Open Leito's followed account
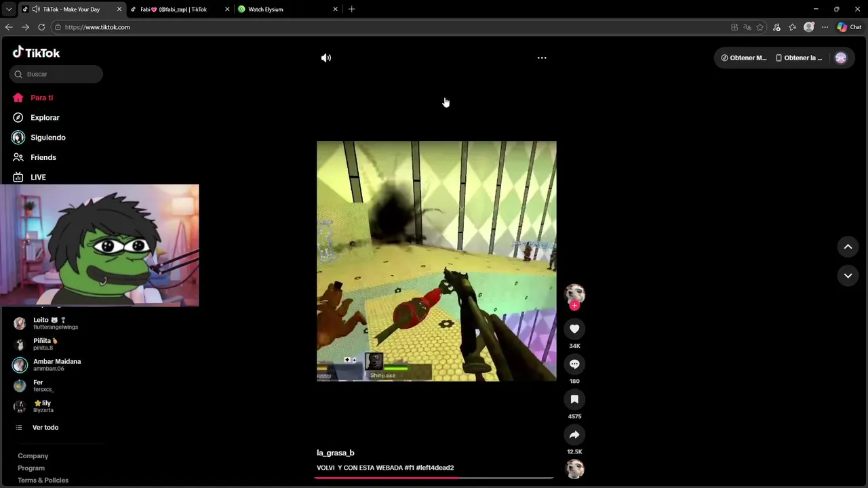This screenshot has height=488, width=868. tap(56, 323)
